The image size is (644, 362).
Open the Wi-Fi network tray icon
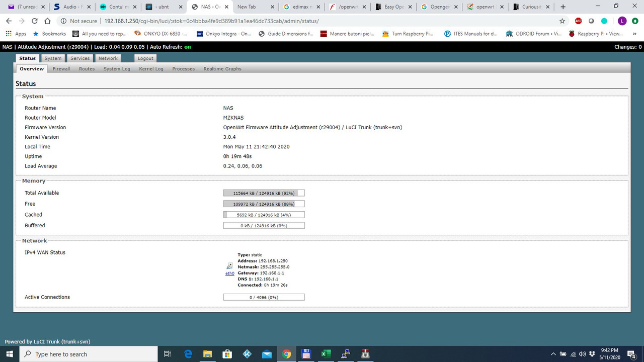click(573, 354)
